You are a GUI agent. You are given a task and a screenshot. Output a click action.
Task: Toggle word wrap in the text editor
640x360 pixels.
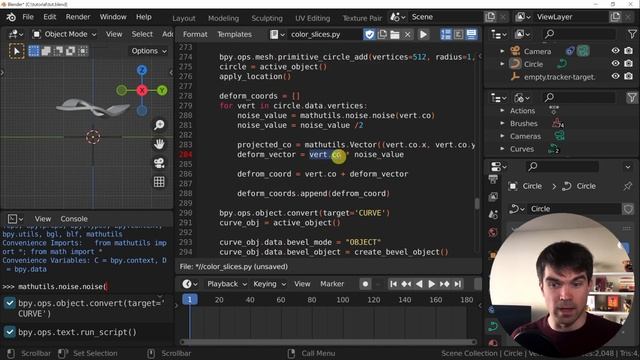(458, 34)
